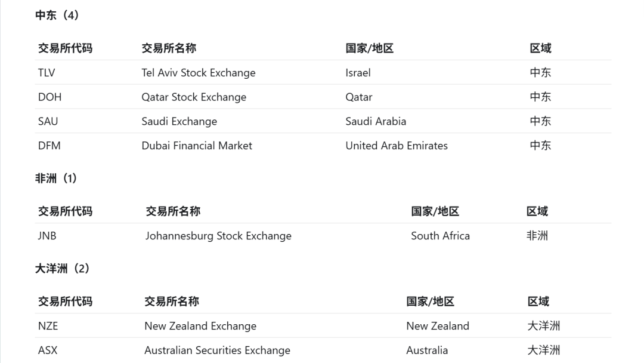Click the TLV exchange code cell
The width and height of the screenshot is (644, 363).
point(47,73)
